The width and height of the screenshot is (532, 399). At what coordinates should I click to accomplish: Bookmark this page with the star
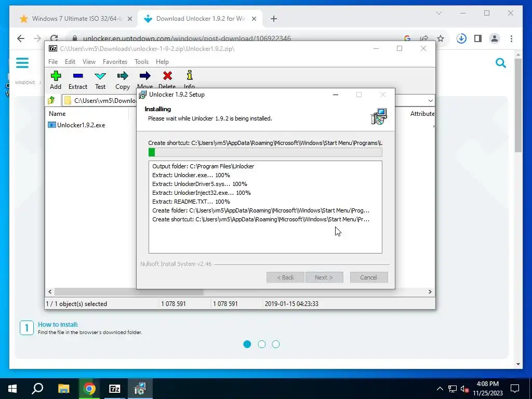[441, 38]
